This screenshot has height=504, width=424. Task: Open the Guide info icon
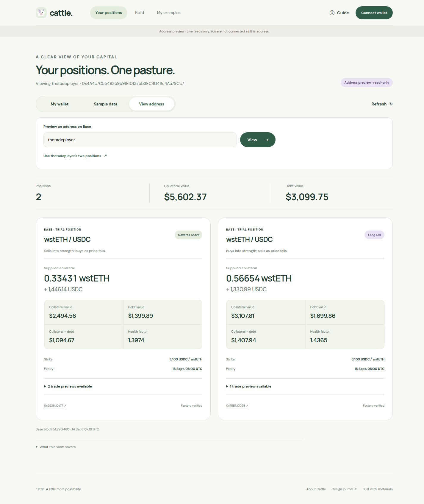332,13
